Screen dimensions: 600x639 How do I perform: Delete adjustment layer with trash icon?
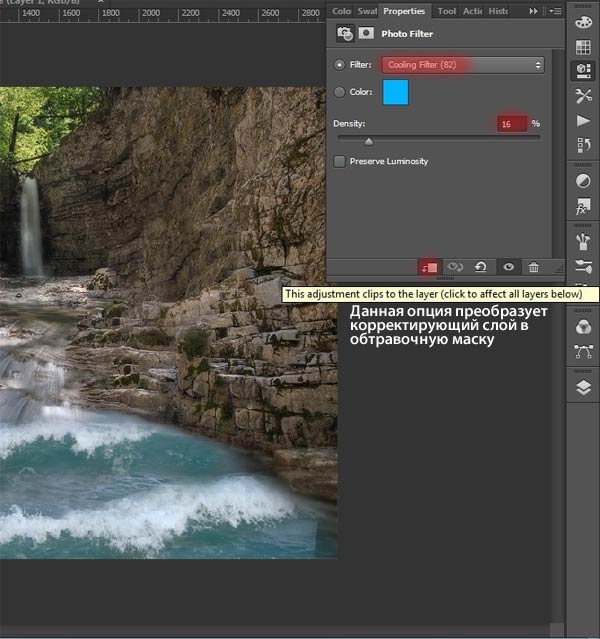click(x=534, y=267)
